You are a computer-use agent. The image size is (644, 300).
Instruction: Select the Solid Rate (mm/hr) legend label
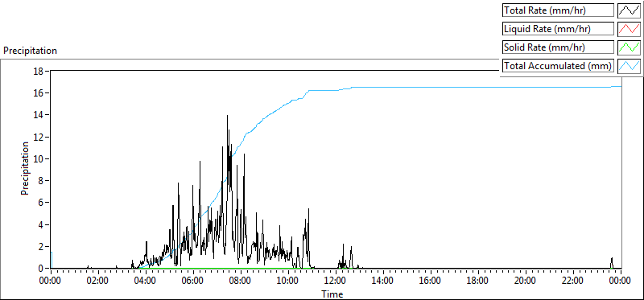tap(558, 47)
